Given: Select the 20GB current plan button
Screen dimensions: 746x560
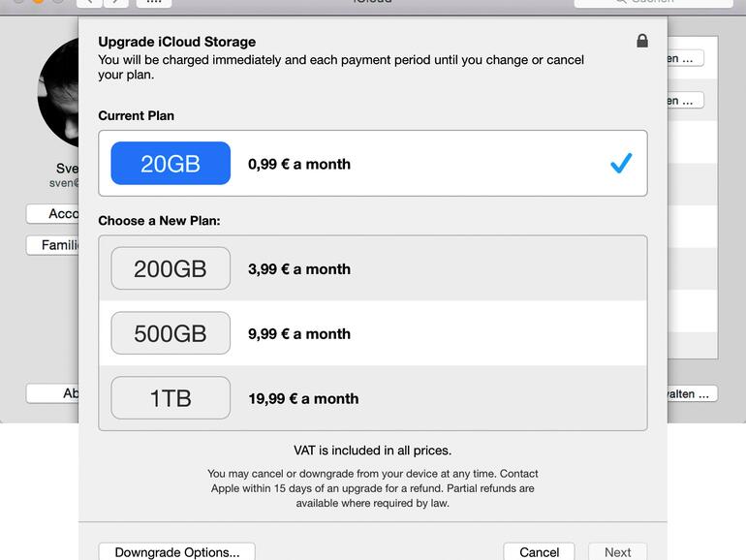Looking at the screenshot, I should tap(171, 164).
